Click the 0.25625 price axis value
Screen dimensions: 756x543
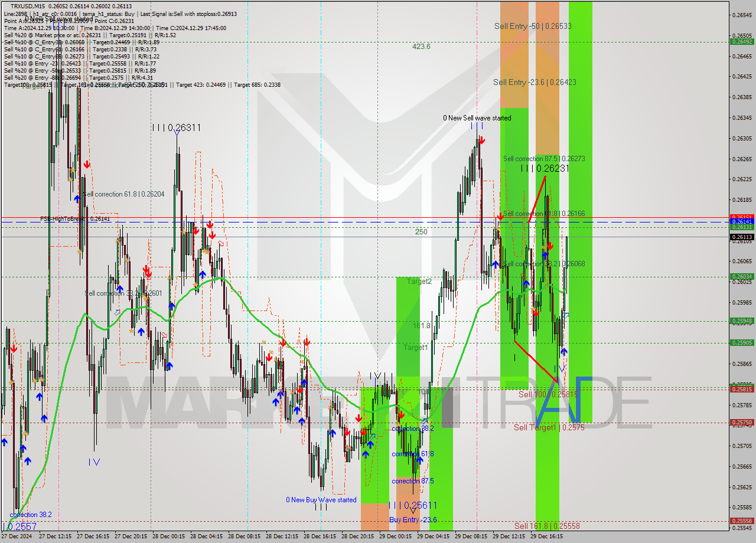742,487
